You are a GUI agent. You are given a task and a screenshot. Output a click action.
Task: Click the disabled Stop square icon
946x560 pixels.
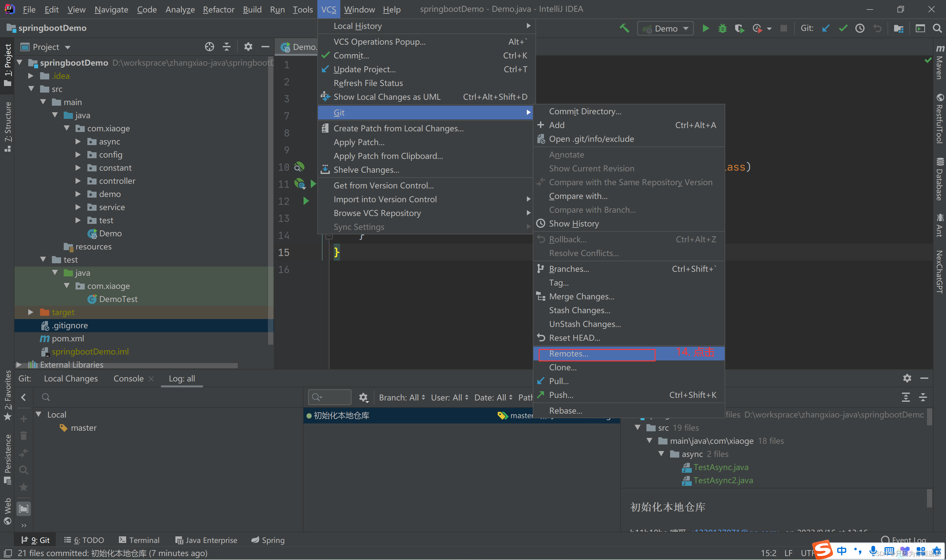[784, 28]
